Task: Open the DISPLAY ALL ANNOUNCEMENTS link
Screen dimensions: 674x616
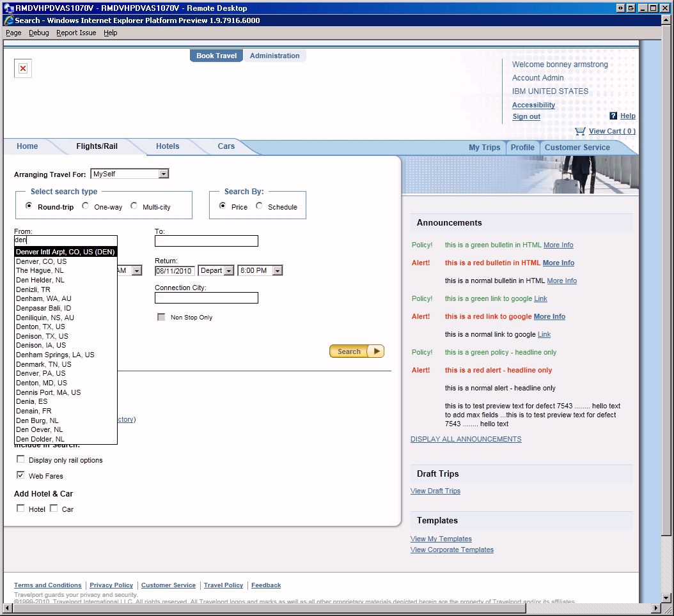Action: pyautogui.click(x=466, y=439)
